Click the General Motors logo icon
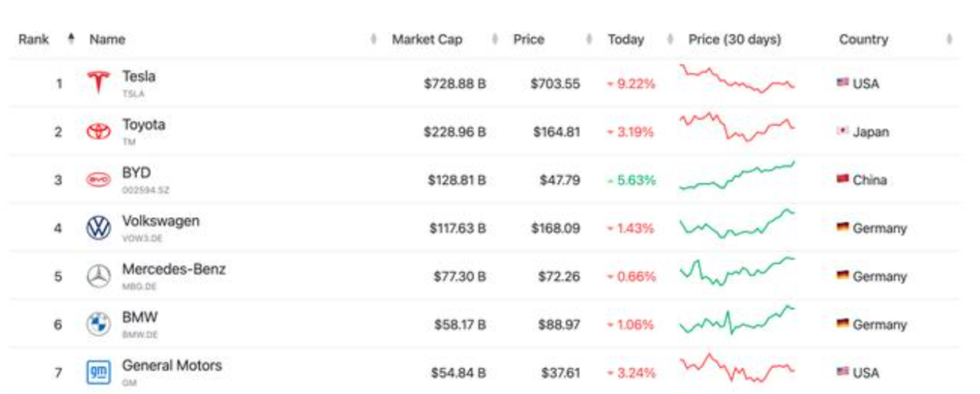Image resolution: width=980 pixels, height=394 pixels. 98,372
